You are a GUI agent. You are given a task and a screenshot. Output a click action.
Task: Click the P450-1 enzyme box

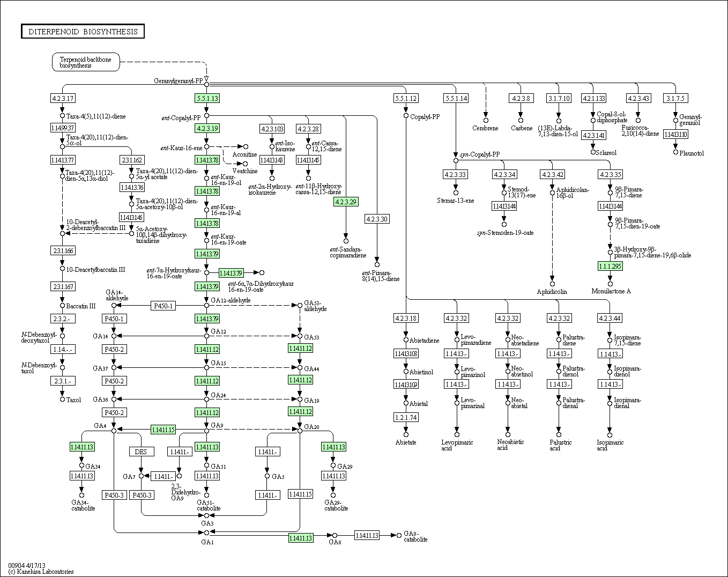coord(164,306)
